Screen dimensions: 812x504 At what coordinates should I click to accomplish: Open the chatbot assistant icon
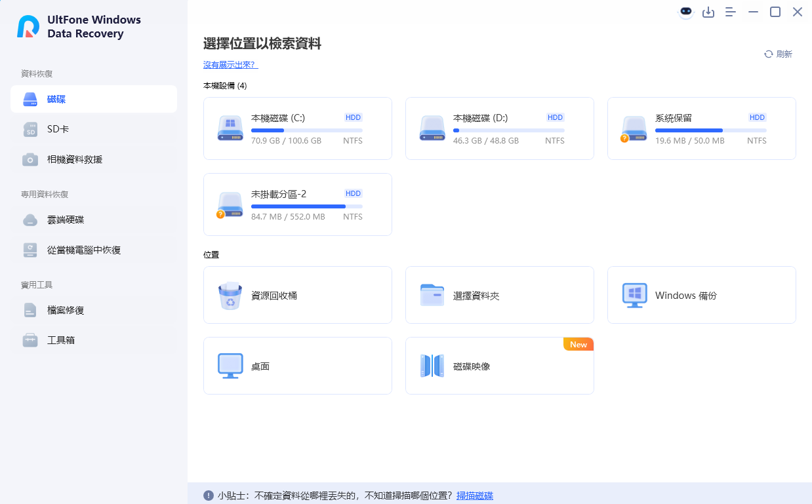coord(686,12)
